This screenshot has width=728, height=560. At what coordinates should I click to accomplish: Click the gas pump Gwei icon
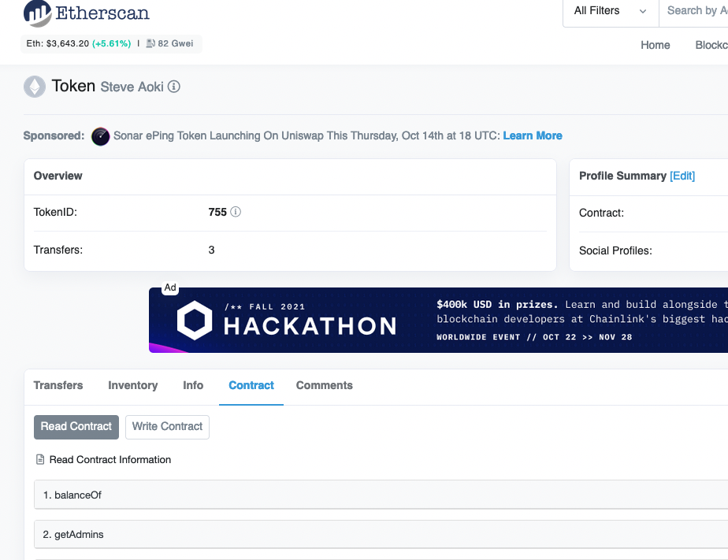150,43
